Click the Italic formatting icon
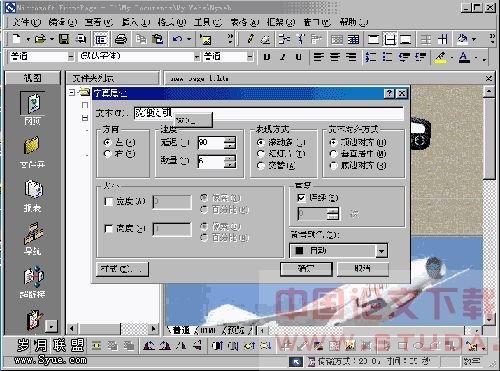This screenshot has height=371, width=500. tap(283, 57)
